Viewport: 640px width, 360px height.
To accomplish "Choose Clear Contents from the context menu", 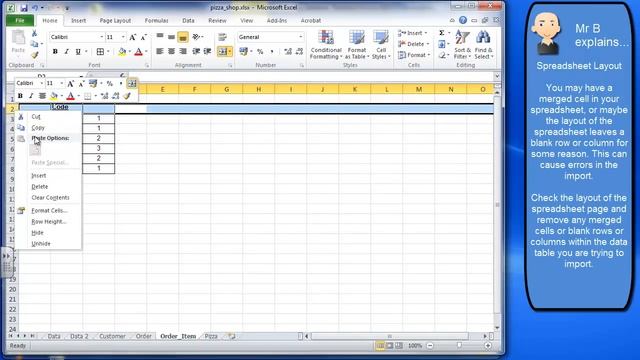I will [x=50, y=198].
